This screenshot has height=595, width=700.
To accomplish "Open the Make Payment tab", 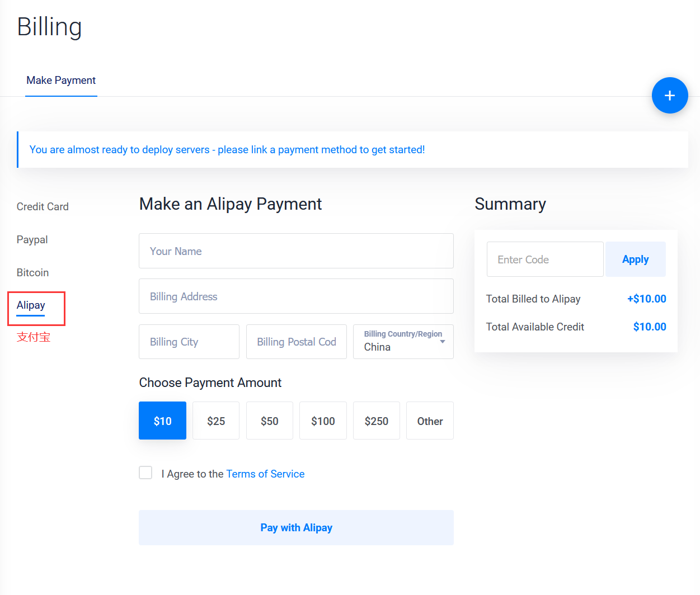I will 61,81.
